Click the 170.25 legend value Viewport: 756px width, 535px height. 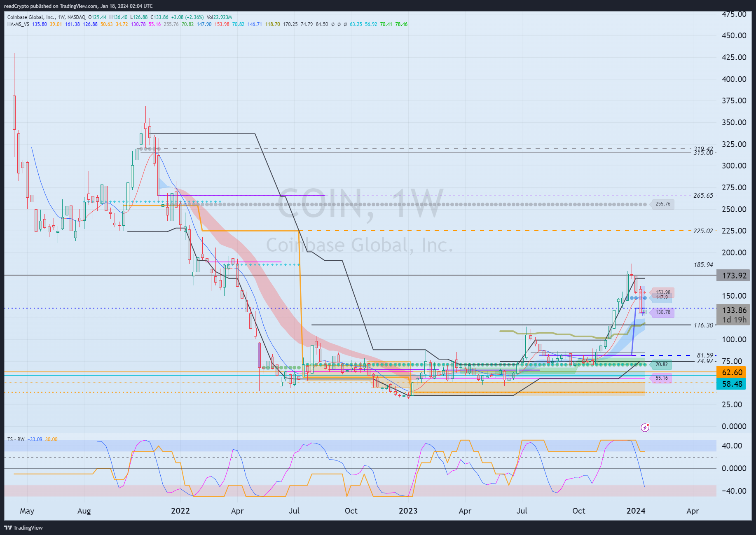point(290,24)
